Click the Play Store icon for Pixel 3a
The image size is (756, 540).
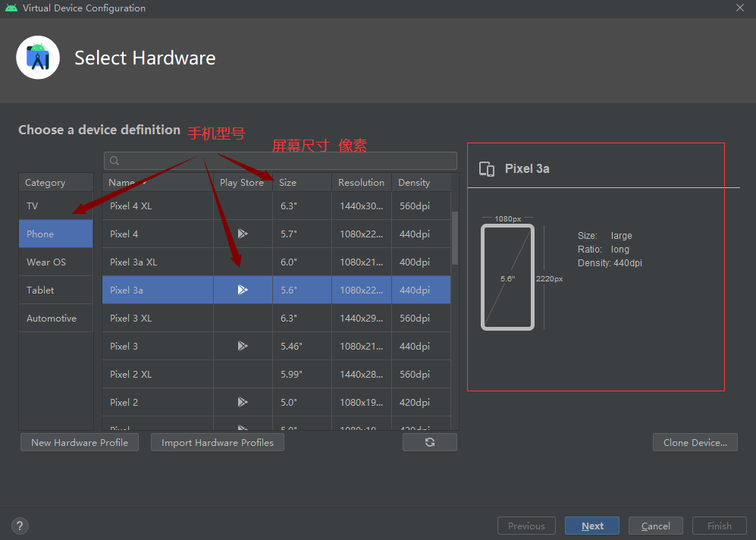[x=243, y=289]
